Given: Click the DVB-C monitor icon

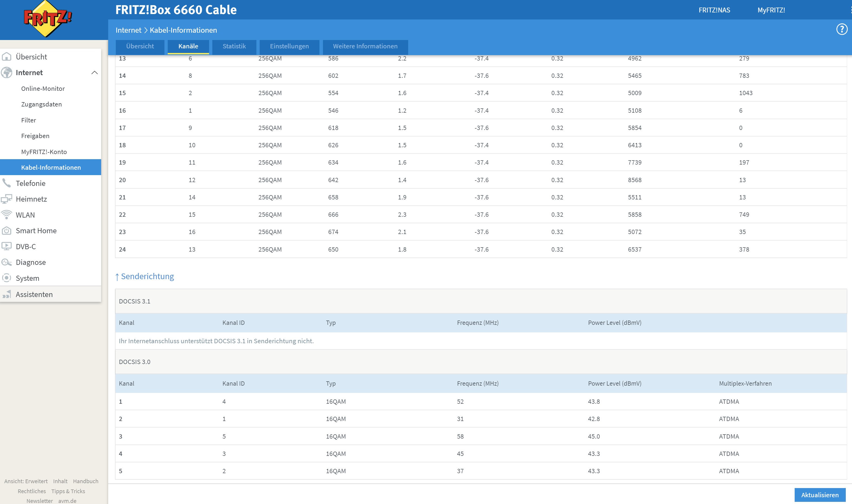Looking at the screenshot, I should pos(6,246).
